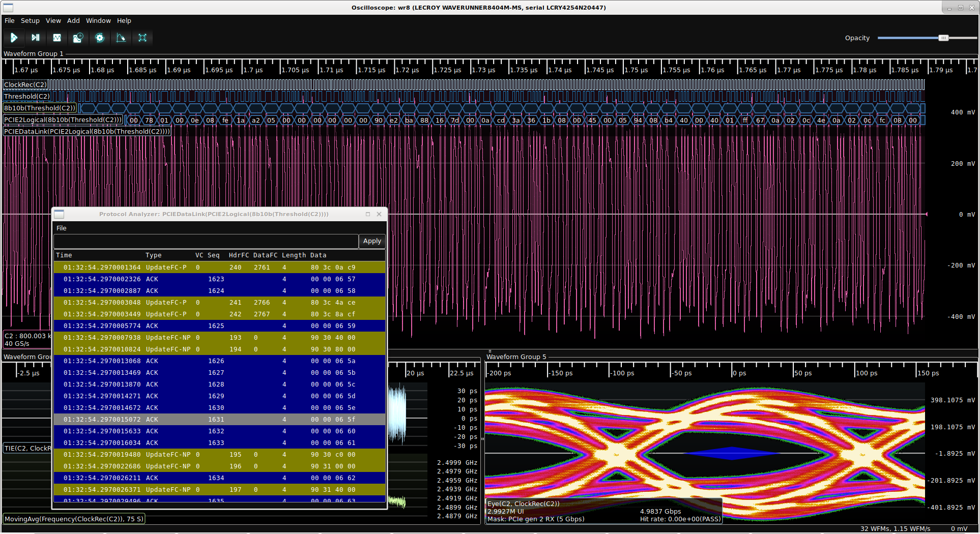Screen dimensions: 980x534
Task: Select the highlighted ACK row Seq 1631
Action: tap(219, 420)
